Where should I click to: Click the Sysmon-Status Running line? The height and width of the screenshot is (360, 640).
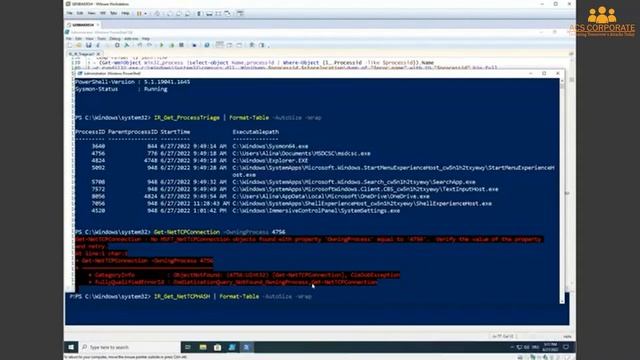point(121,89)
